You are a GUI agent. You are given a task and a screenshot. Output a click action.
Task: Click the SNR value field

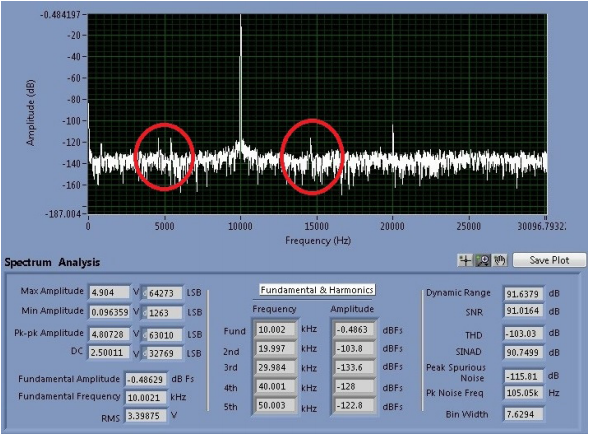[x=523, y=311]
